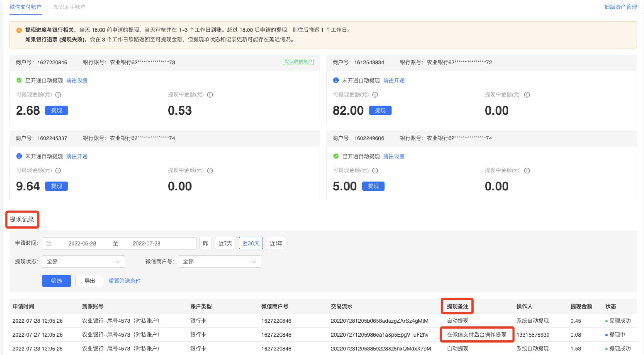Click 可提现金额 info icon for merchant 1627220846
This screenshot has height=355, width=644.
click(x=58, y=95)
